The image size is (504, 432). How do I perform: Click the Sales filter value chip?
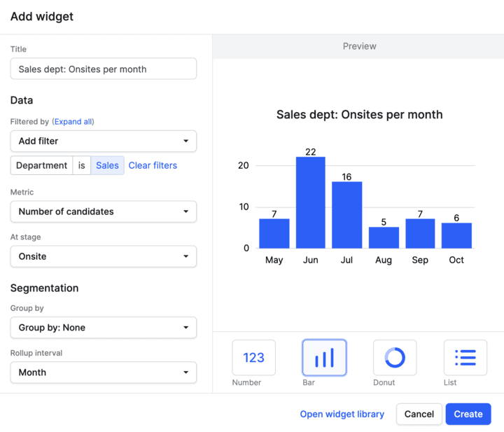click(108, 165)
